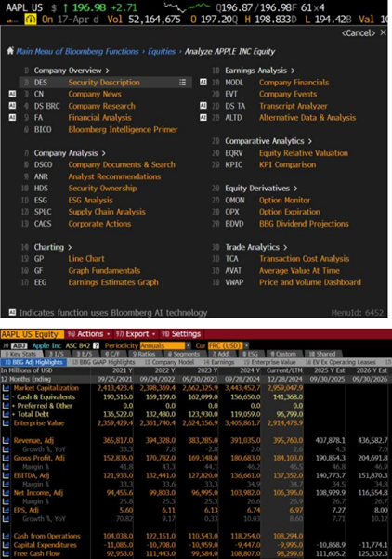
Task: Open the Periodicity Annuals dropdown
Action: 165,345
